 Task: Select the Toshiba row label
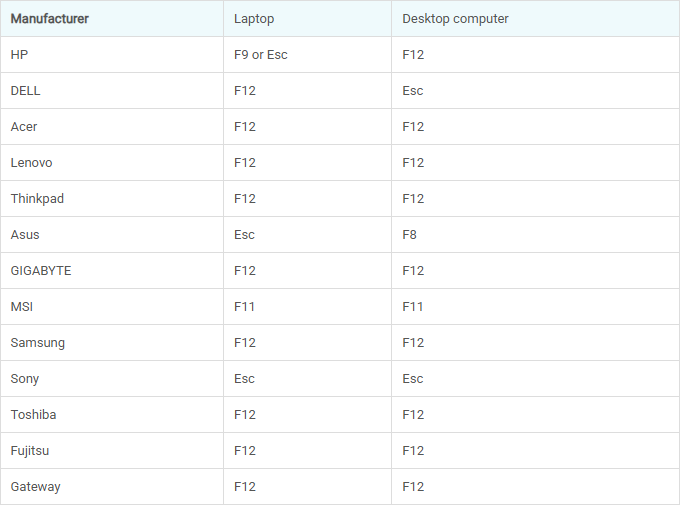point(34,415)
